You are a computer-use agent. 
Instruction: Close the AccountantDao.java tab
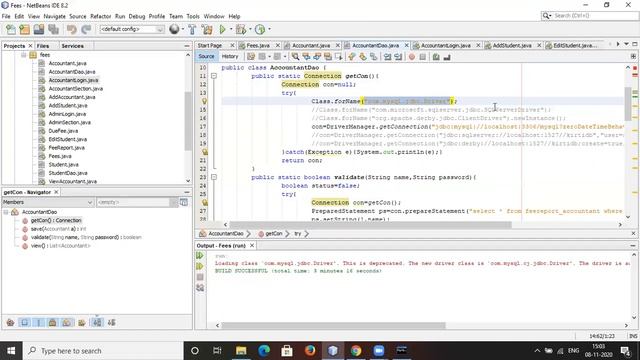[407, 45]
